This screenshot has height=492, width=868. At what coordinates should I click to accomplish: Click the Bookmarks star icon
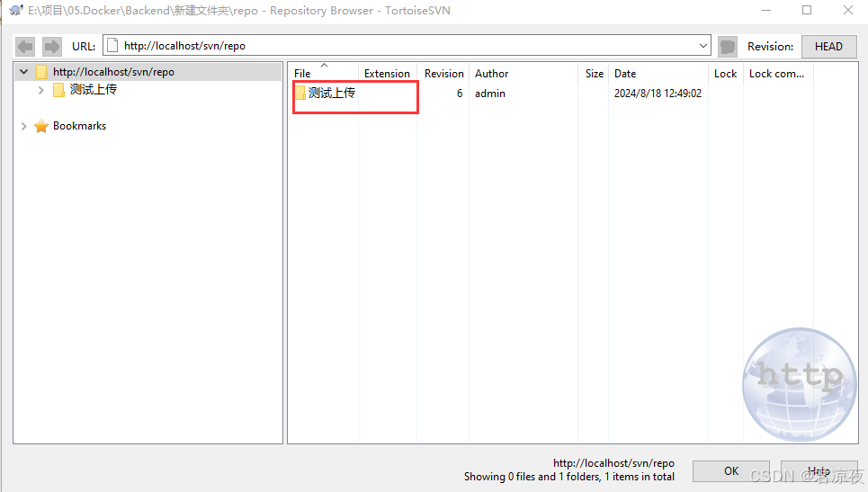41,126
